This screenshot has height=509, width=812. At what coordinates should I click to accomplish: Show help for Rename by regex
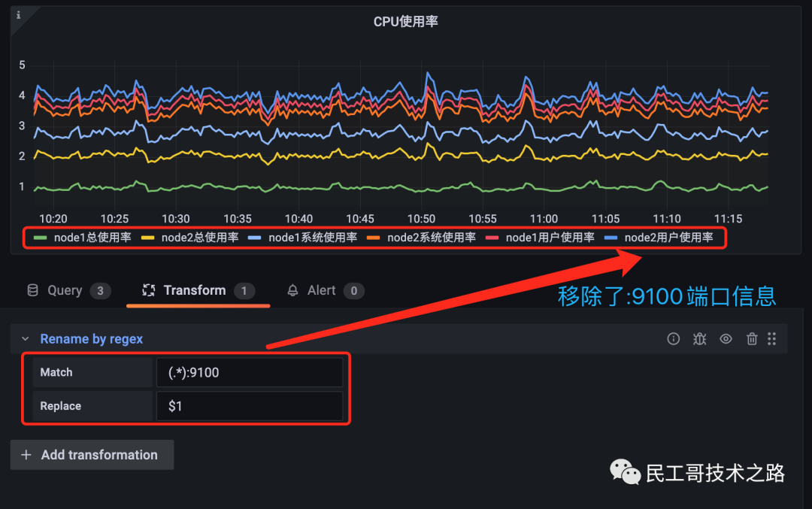click(x=673, y=338)
